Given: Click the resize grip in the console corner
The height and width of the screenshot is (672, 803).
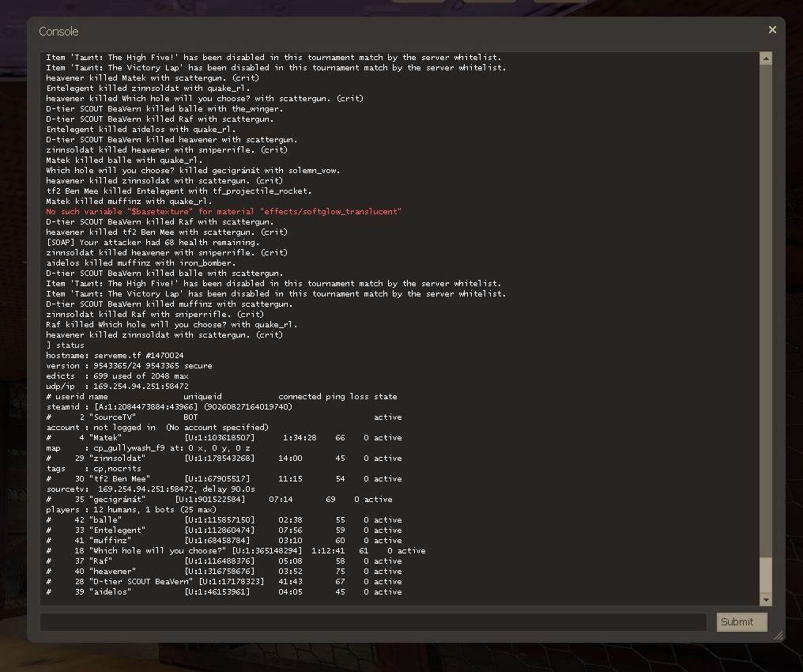Looking at the screenshot, I should point(778,635).
